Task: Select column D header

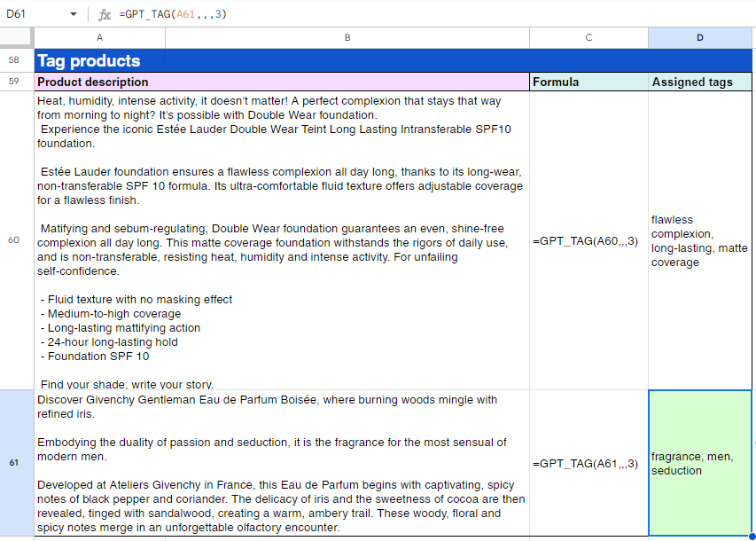Action: pyautogui.click(x=699, y=37)
